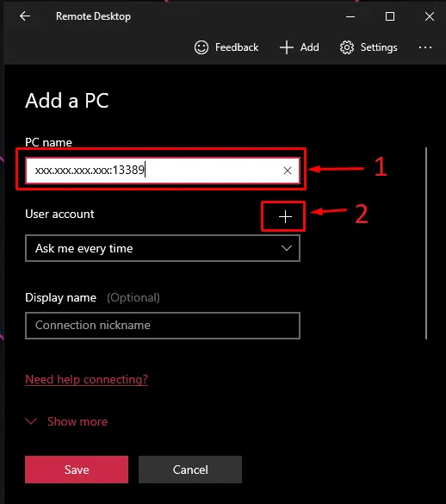Close the Remote Desktop window
This screenshot has width=446, height=504.
(x=430, y=16)
